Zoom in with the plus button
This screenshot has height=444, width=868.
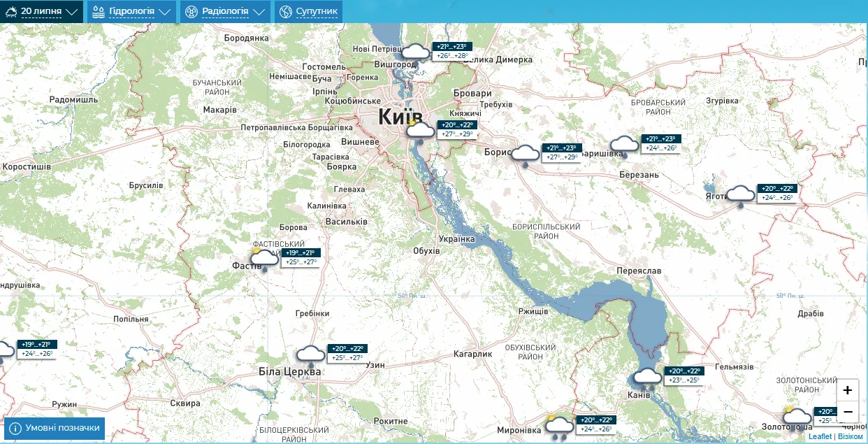click(847, 390)
